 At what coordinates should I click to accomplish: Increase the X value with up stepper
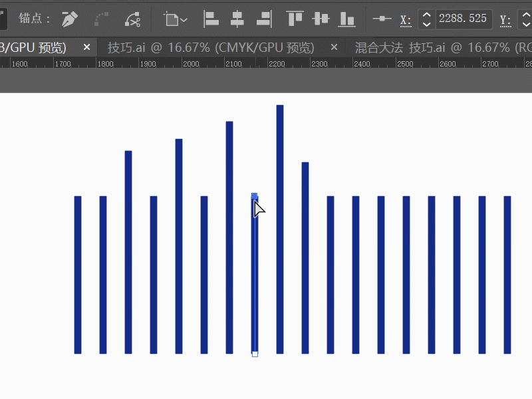[x=426, y=15]
